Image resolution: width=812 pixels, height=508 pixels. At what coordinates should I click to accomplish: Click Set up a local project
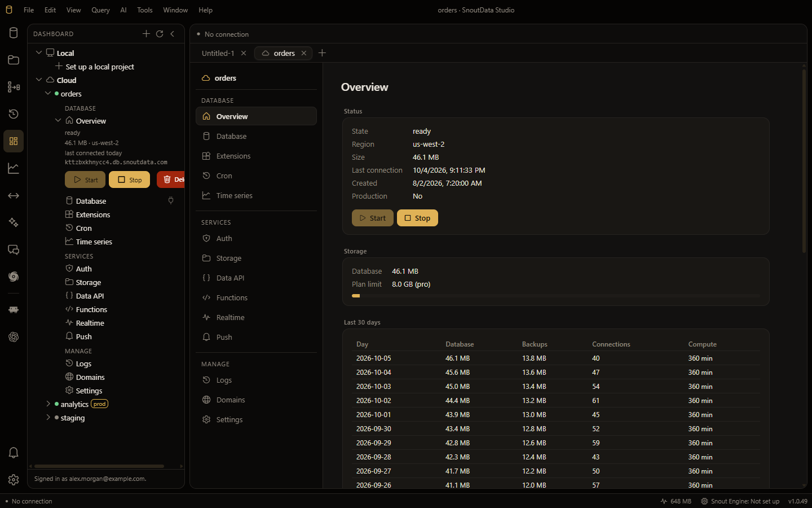[100, 67]
